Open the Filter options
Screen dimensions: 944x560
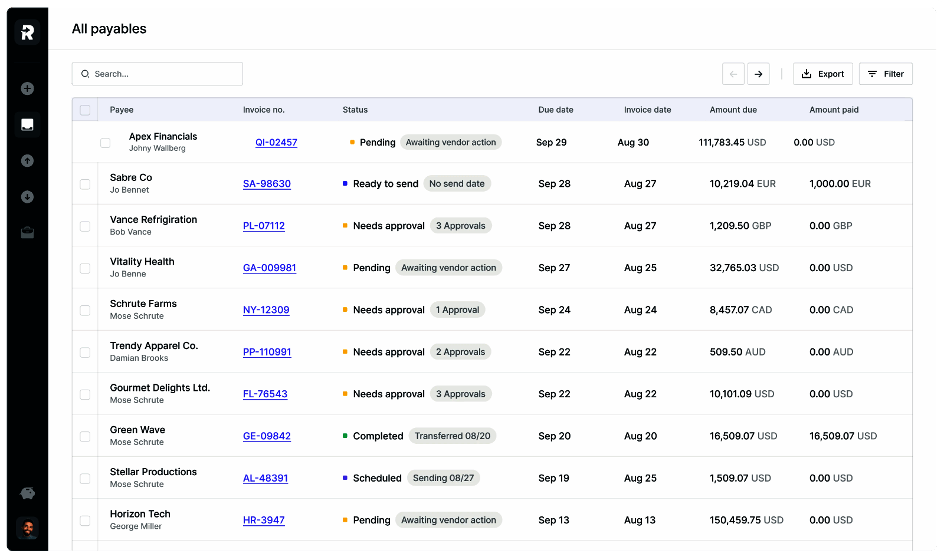(x=885, y=74)
